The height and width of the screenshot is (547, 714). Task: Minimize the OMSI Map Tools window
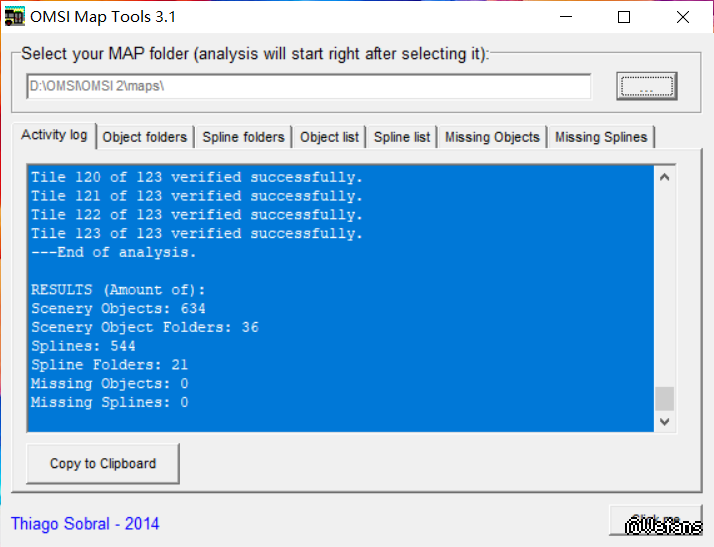pyautogui.click(x=567, y=17)
